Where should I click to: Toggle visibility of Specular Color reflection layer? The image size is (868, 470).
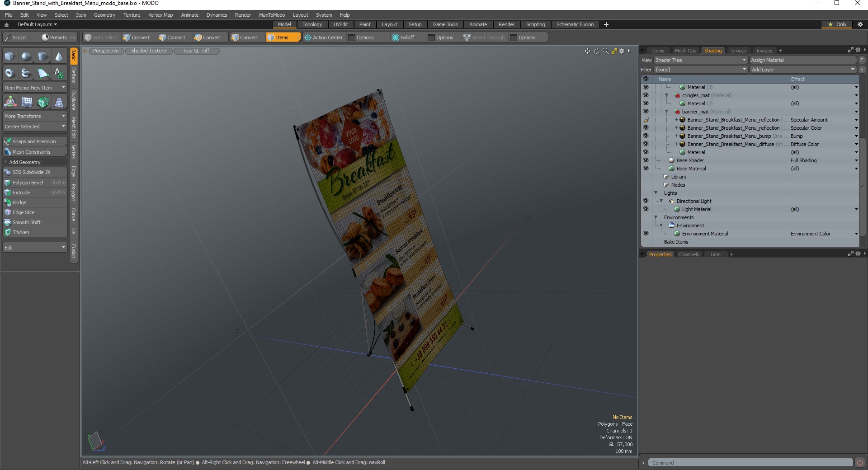(x=646, y=128)
